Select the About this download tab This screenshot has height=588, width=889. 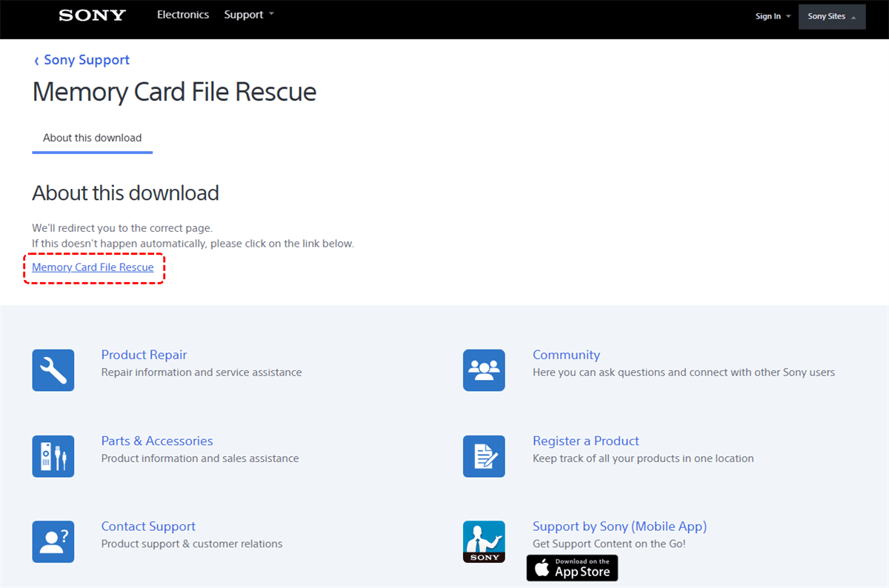(92, 138)
